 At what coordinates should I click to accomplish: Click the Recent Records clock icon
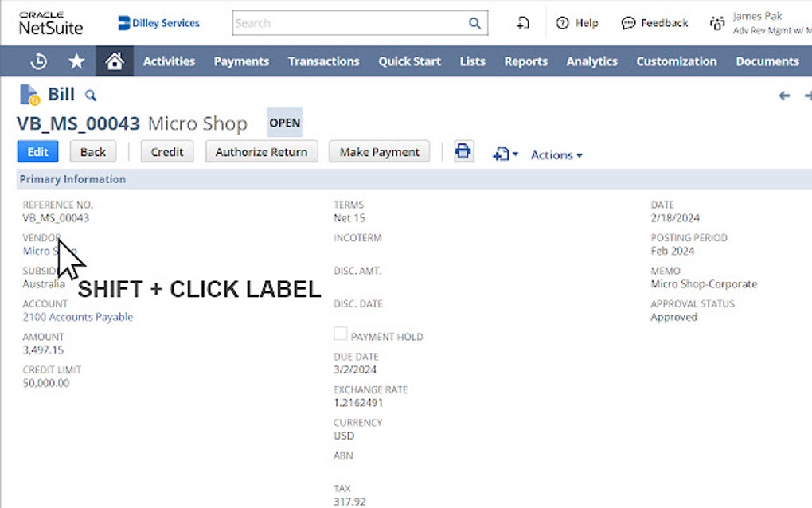click(38, 61)
